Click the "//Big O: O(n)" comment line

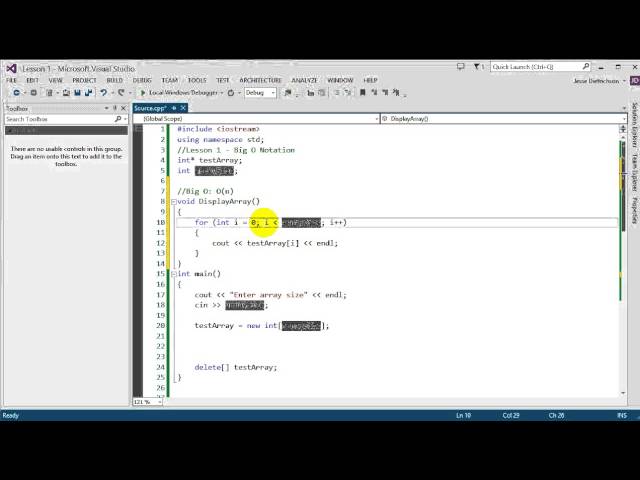(x=205, y=191)
